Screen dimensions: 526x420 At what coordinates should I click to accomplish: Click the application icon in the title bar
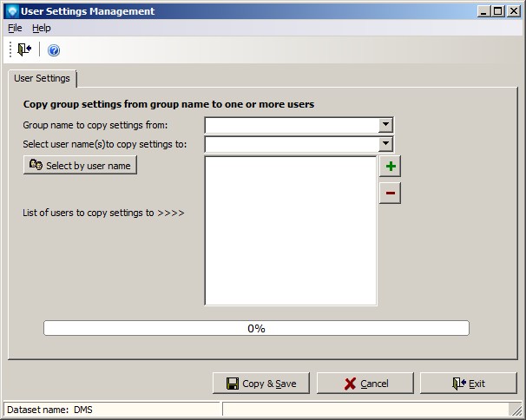[x=11, y=11]
